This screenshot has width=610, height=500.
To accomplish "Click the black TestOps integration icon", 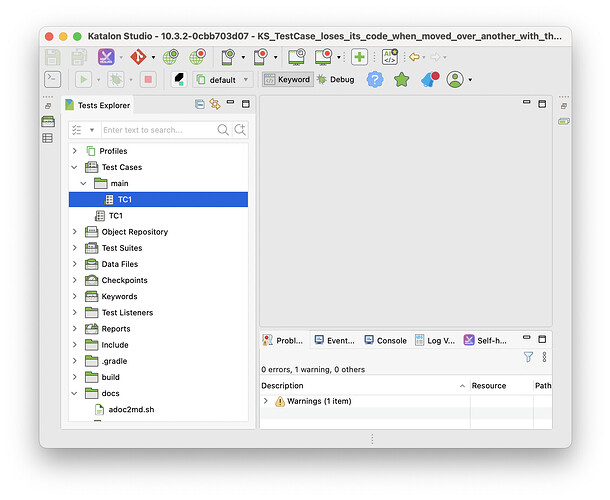I will (179, 79).
